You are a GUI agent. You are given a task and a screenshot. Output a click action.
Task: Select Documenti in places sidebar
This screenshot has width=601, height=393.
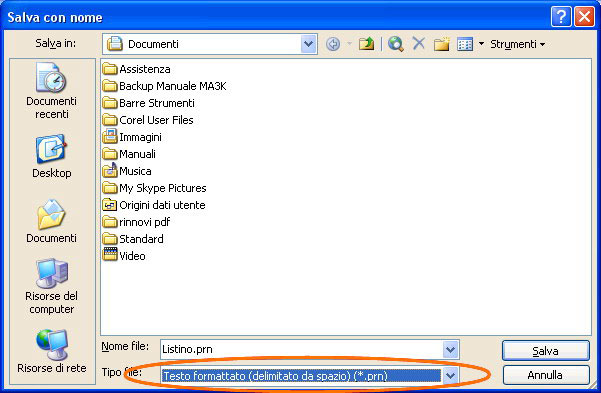51,221
